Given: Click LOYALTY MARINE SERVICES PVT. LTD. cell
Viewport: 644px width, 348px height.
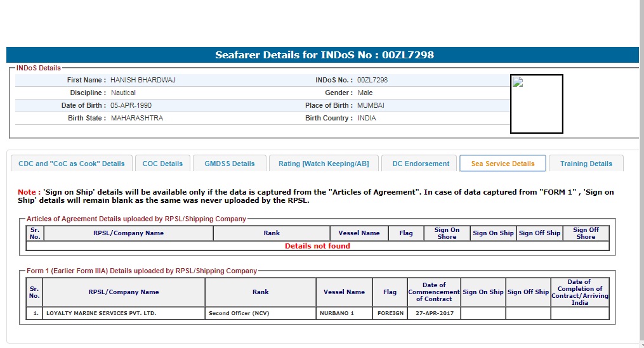Looking at the screenshot, I should pyautogui.click(x=102, y=313).
